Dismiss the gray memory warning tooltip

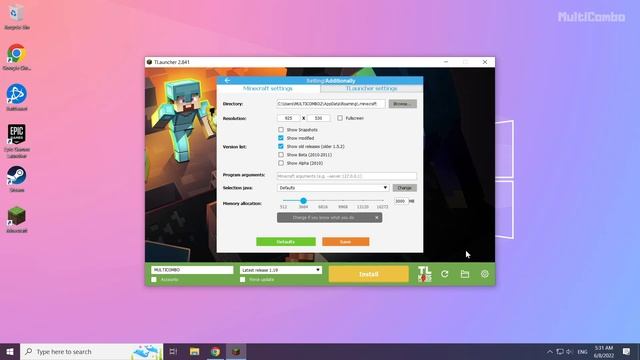[377, 218]
